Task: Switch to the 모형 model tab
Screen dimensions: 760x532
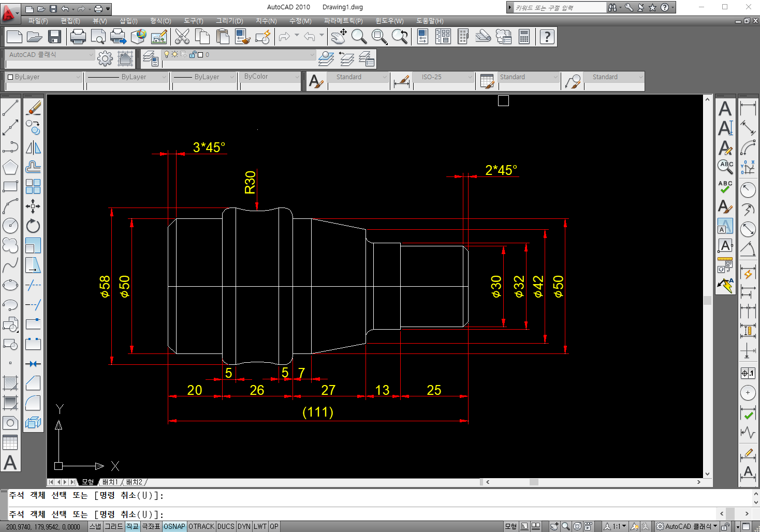Action: click(88, 482)
